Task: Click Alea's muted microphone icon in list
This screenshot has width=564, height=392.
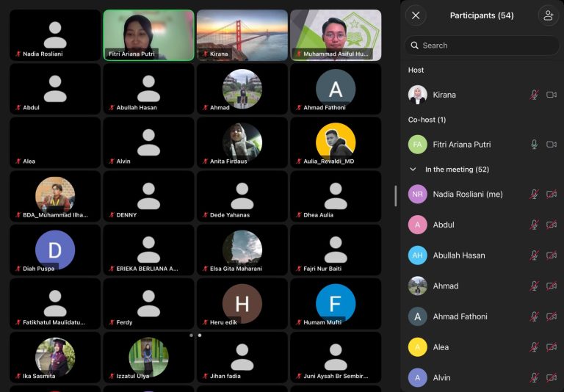Action: (534, 347)
